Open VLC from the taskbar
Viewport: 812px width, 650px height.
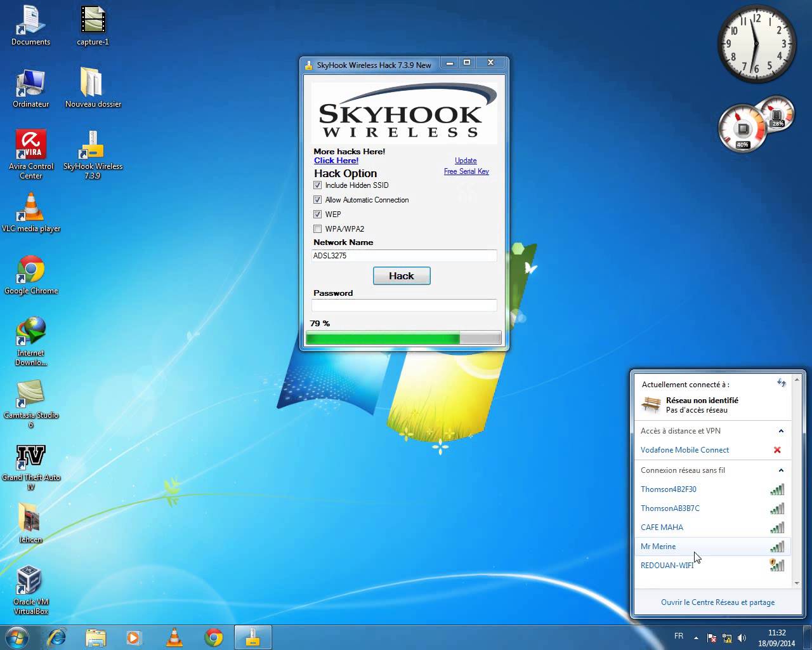[x=174, y=637]
